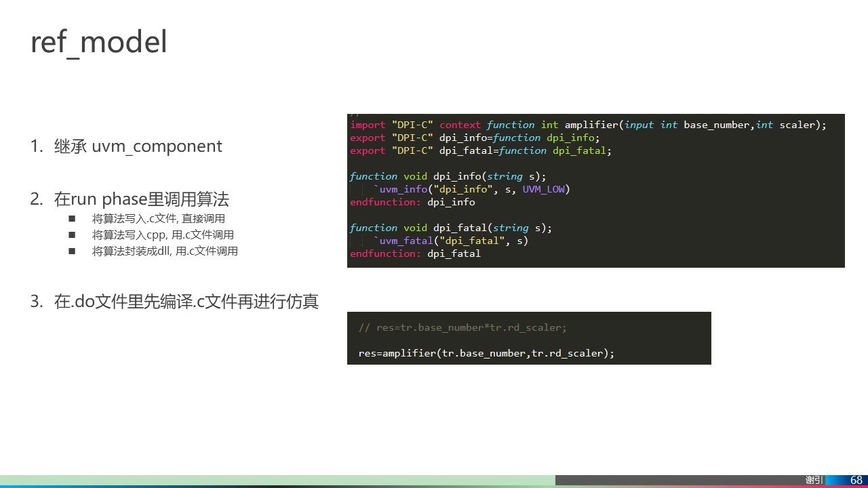Click the res=amplifier(tr.base_number,tr.rd_scaler) line
868x488 pixels.
click(x=486, y=353)
